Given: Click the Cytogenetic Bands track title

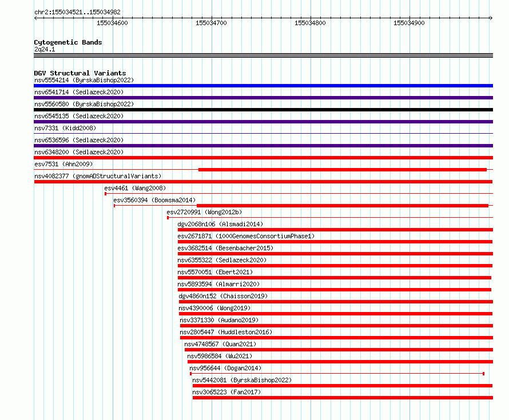Looking at the screenshot, I should 68,42.
